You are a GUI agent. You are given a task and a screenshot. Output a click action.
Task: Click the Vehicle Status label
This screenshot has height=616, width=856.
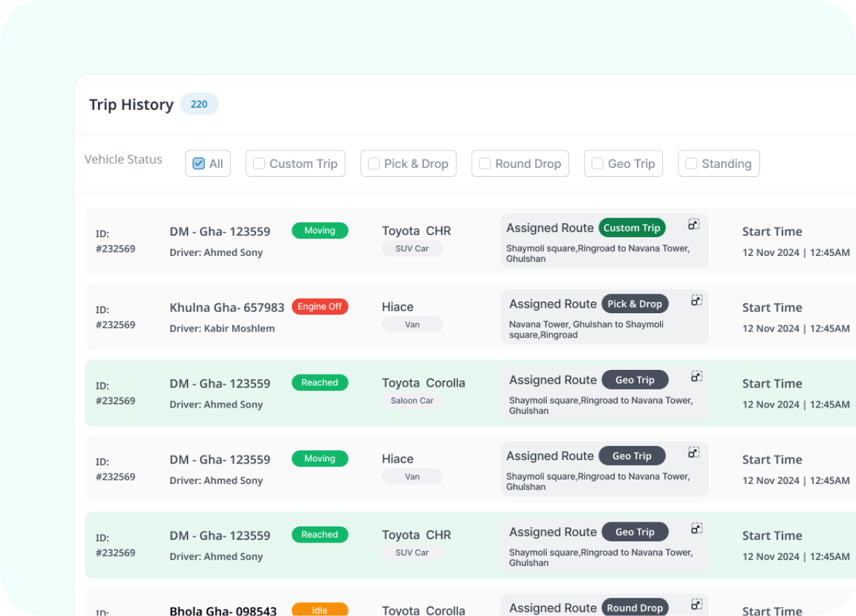point(123,159)
